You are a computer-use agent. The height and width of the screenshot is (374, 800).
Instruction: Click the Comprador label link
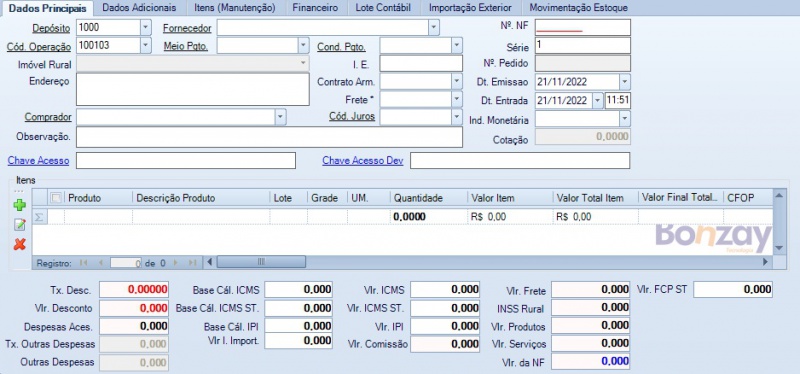point(48,117)
